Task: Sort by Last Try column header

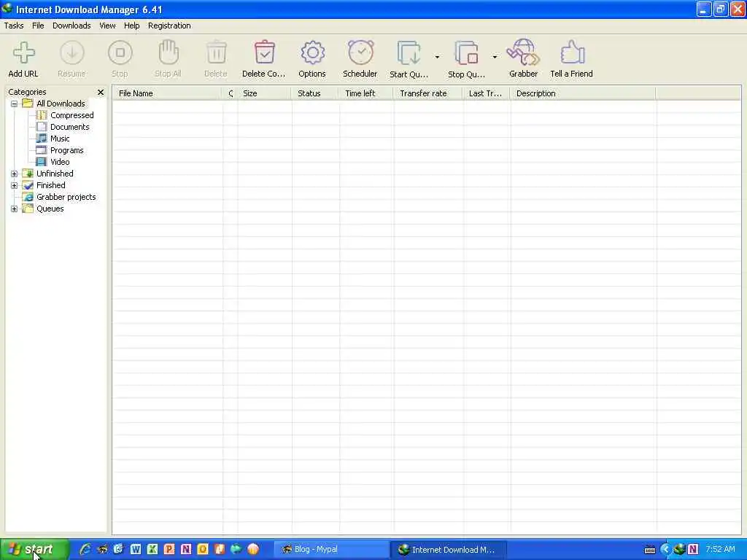Action: (485, 93)
